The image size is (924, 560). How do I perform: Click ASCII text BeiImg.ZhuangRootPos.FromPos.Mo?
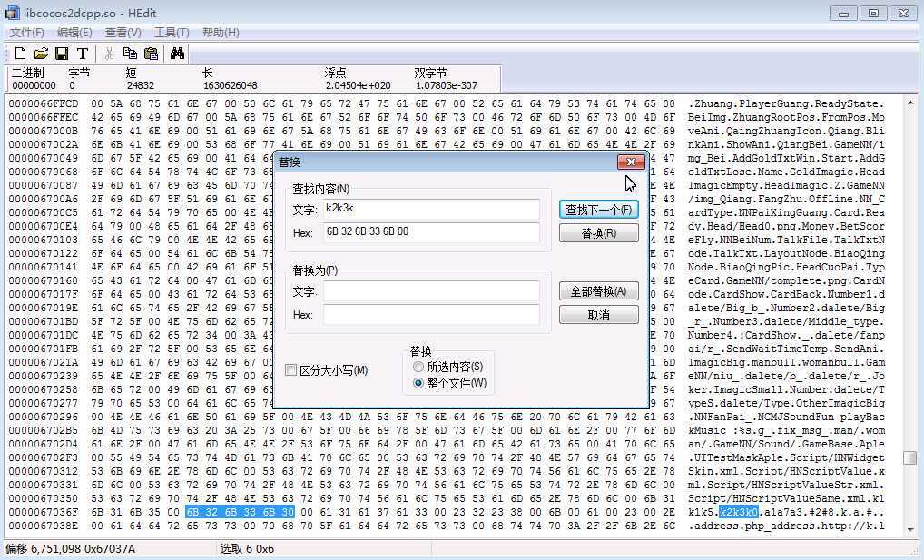[x=786, y=117]
